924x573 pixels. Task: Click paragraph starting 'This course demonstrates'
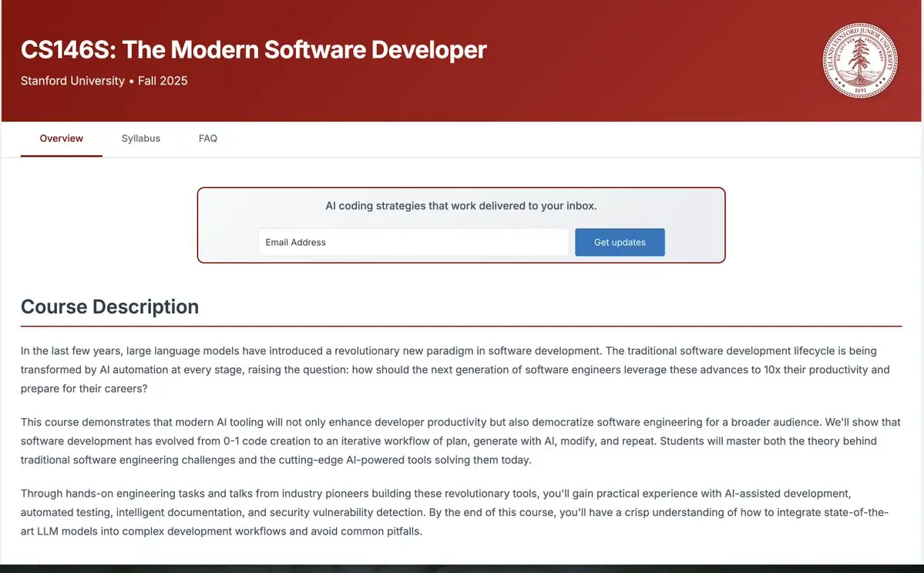pyautogui.click(x=461, y=441)
